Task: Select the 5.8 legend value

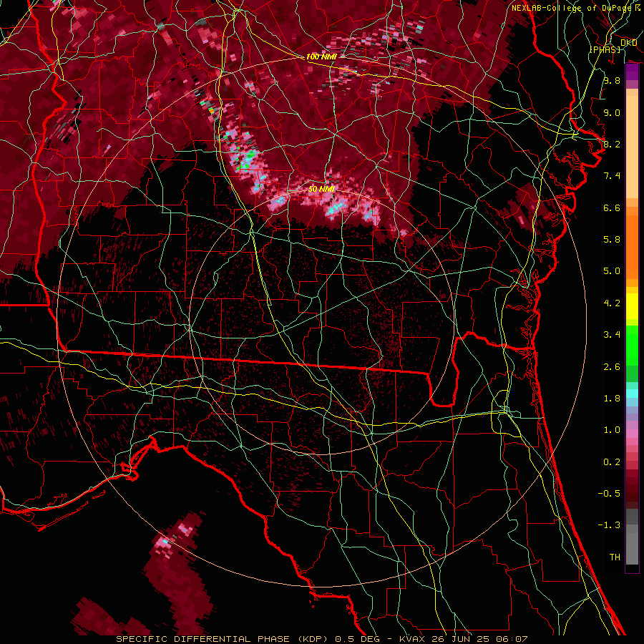Action: pyautogui.click(x=612, y=240)
